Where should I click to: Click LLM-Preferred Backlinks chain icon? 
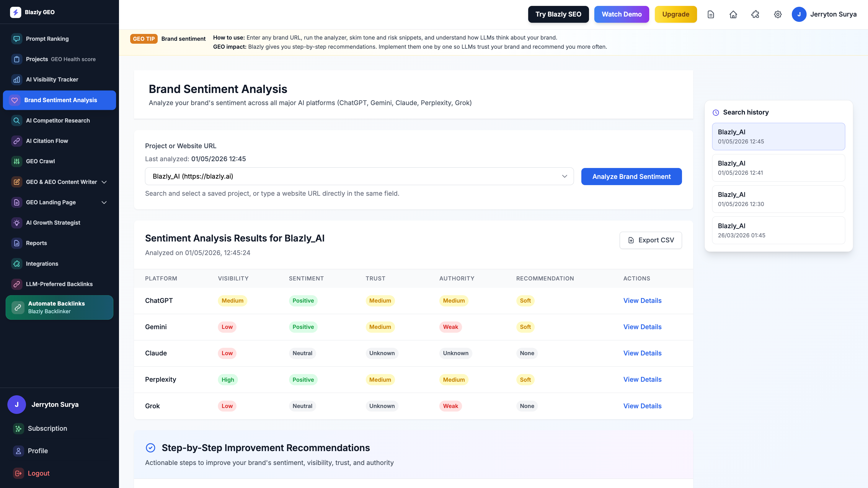17,284
